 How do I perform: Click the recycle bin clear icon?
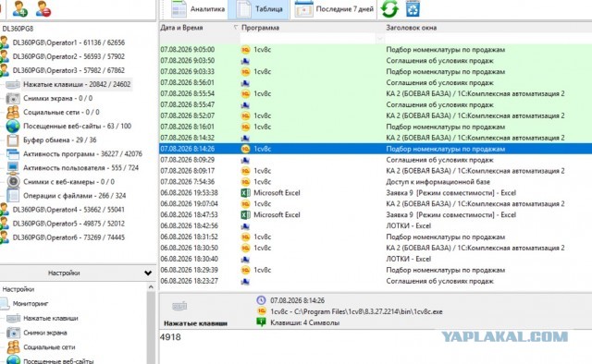(413, 8)
